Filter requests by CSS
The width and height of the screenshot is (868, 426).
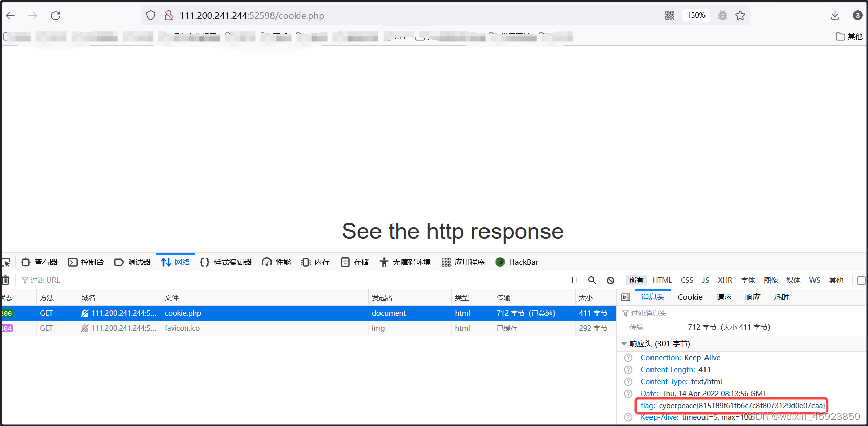[x=687, y=280]
